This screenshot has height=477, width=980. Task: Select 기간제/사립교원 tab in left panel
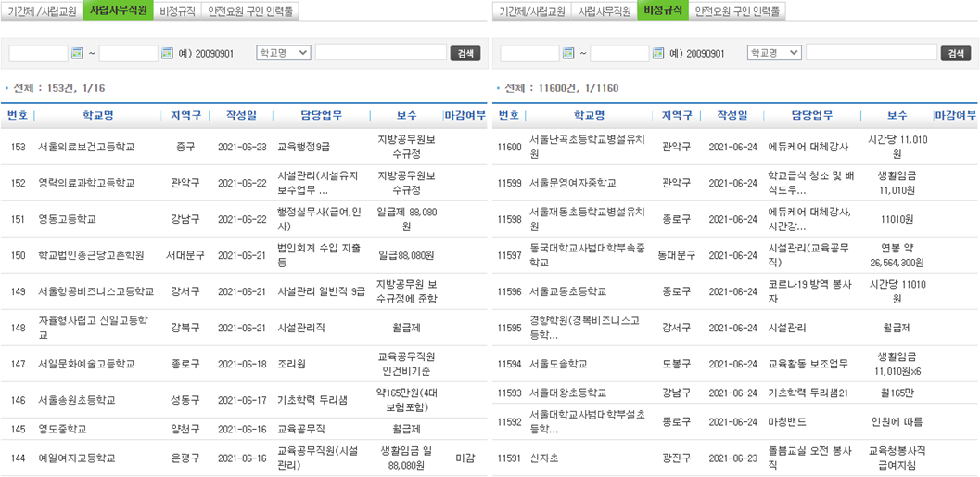click(41, 11)
